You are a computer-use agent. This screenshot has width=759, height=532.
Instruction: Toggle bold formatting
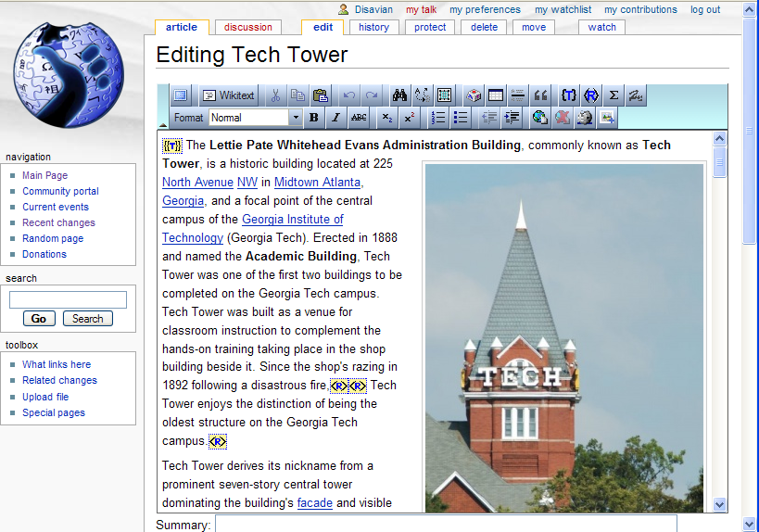pyautogui.click(x=313, y=118)
